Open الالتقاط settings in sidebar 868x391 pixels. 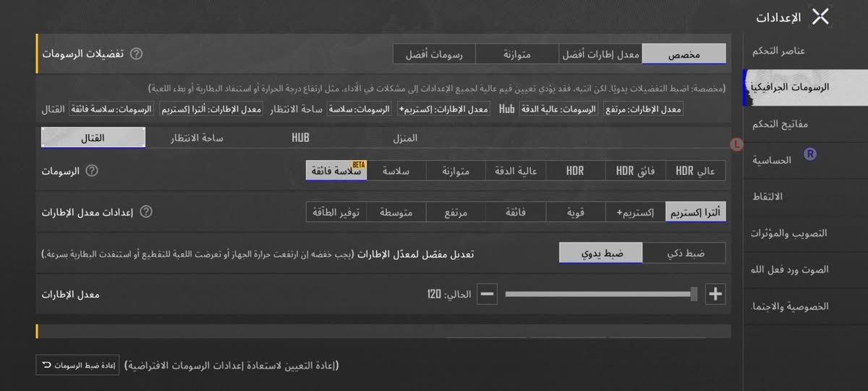pyautogui.click(x=805, y=196)
